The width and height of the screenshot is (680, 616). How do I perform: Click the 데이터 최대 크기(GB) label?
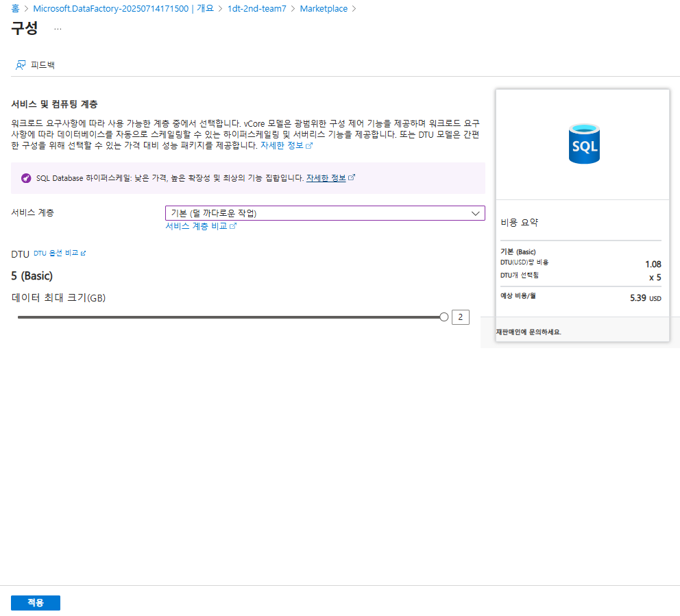tap(58, 298)
